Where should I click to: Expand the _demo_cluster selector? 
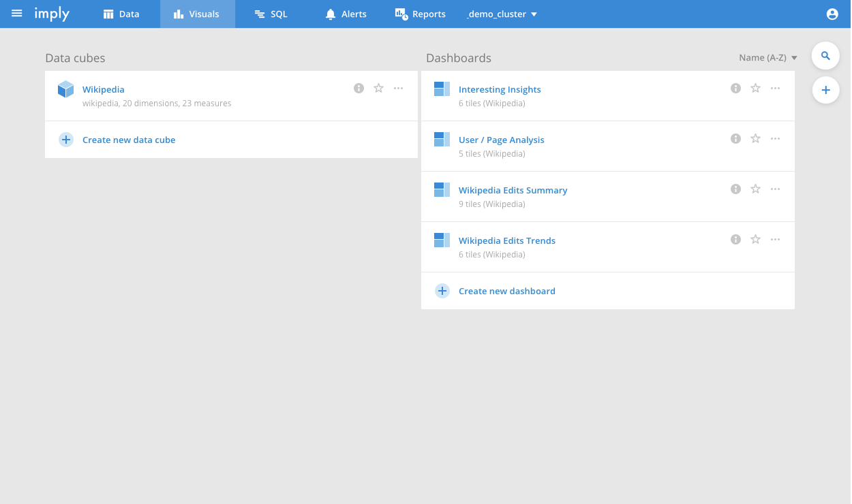pyautogui.click(x=502, y=14)
